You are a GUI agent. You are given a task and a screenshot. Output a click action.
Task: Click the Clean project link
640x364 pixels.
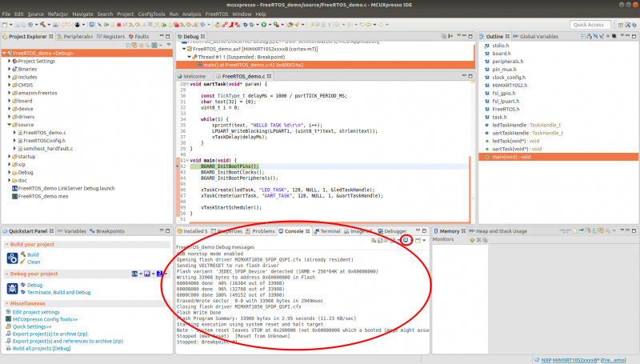[x=34, y=262]
